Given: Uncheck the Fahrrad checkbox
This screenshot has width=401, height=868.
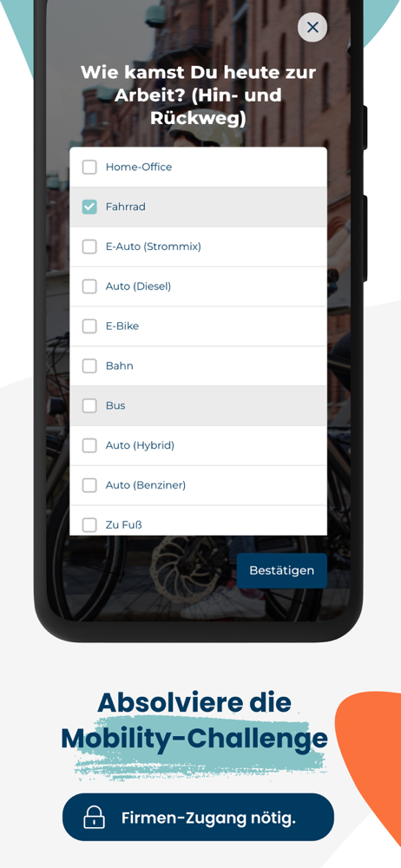Looking at the screenshot, I should (x=89, y=207).
